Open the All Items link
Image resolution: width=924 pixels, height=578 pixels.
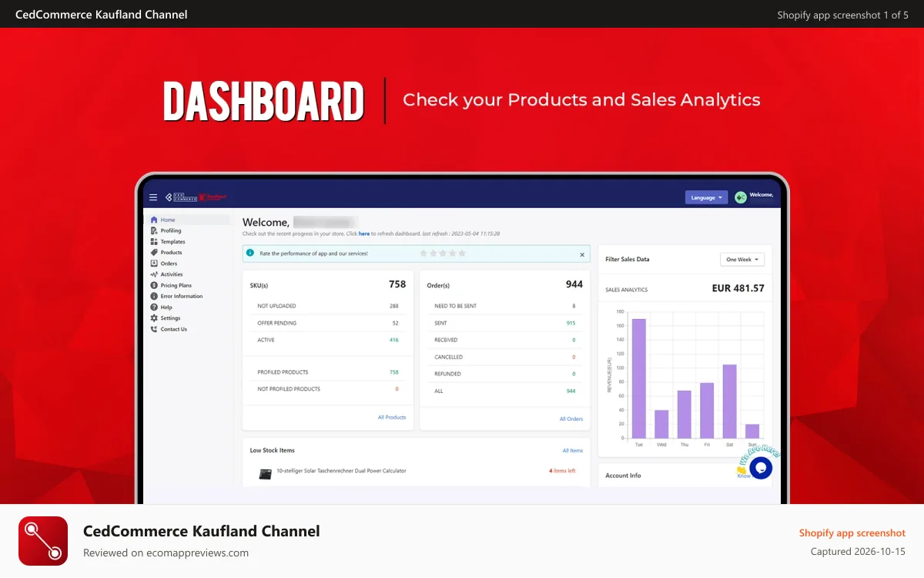point(573,450)
